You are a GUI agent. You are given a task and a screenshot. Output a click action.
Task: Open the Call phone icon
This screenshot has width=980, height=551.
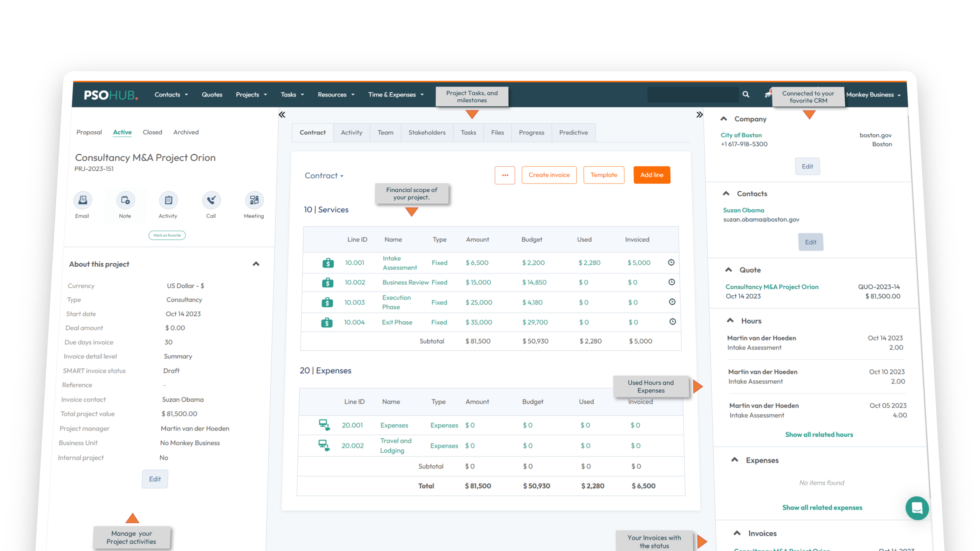[x=211, y=200]
